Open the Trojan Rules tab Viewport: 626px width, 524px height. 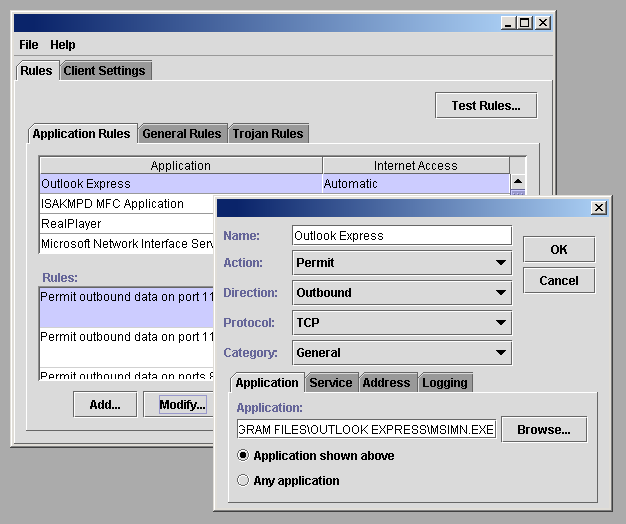(x=268, y=134)
